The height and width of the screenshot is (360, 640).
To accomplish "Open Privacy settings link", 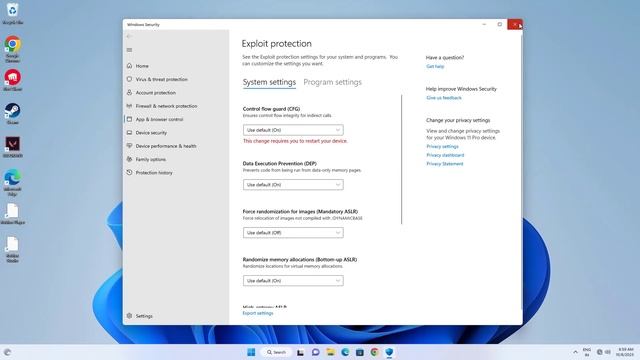I will 442,146.
